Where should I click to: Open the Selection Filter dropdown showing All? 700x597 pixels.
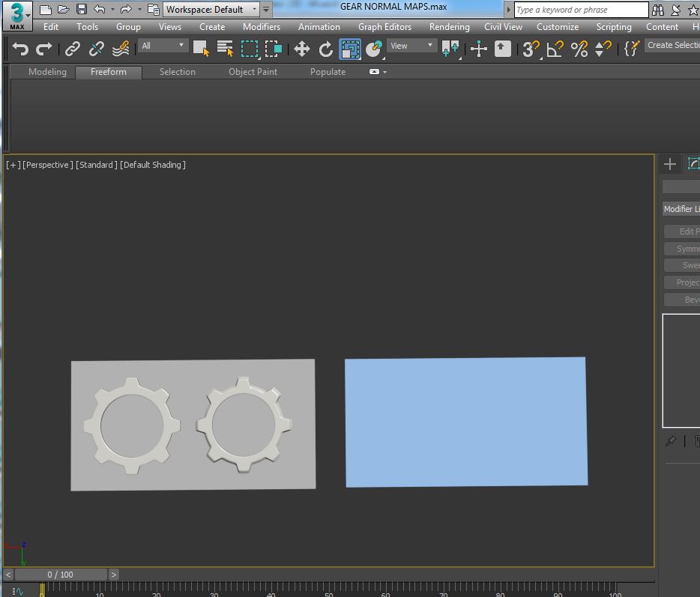[162, 45]
